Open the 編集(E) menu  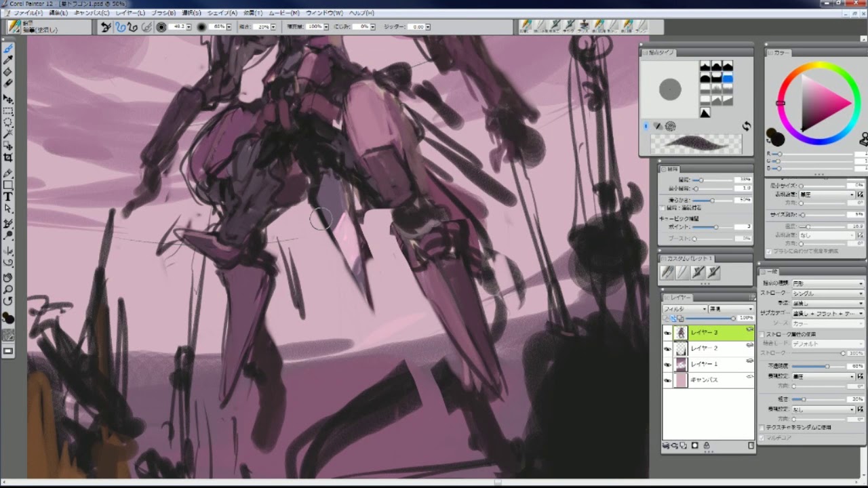click(59, 13)
